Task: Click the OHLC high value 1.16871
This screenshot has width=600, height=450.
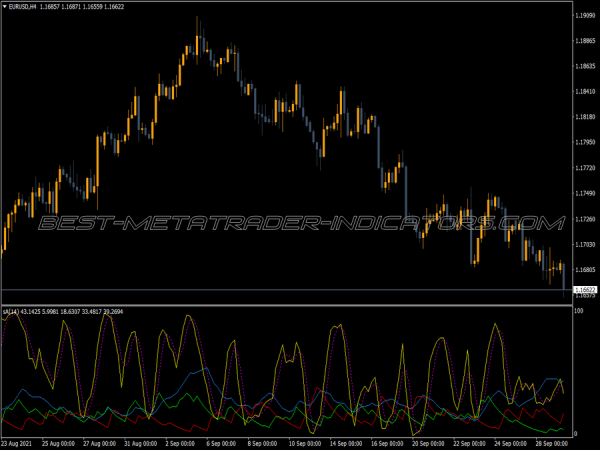Action: click(72, 7)
